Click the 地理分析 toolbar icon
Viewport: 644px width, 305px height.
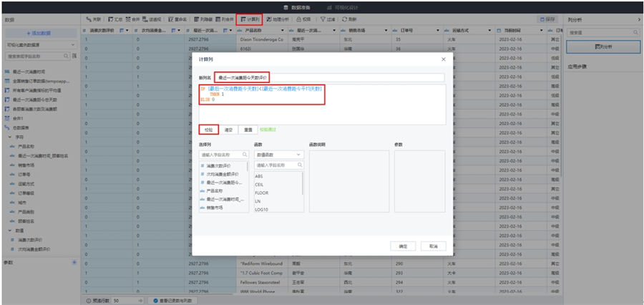pos(276,19)
